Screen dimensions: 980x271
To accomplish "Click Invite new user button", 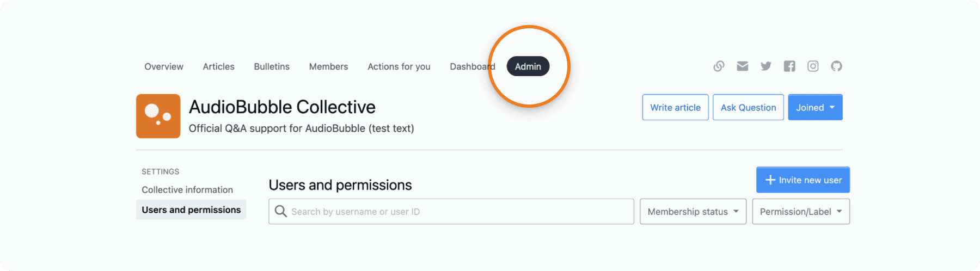I will coord(803,180).
